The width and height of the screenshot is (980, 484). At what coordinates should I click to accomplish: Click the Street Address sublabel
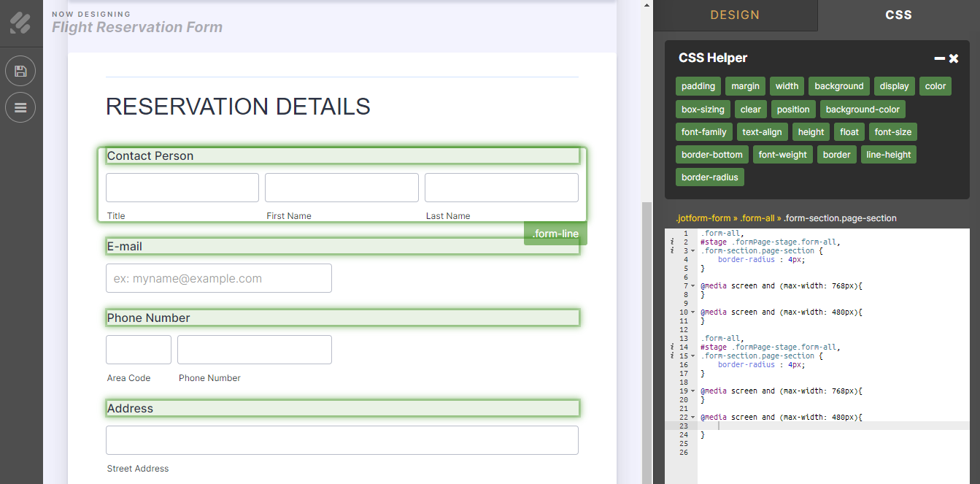(x=138, y=469)
